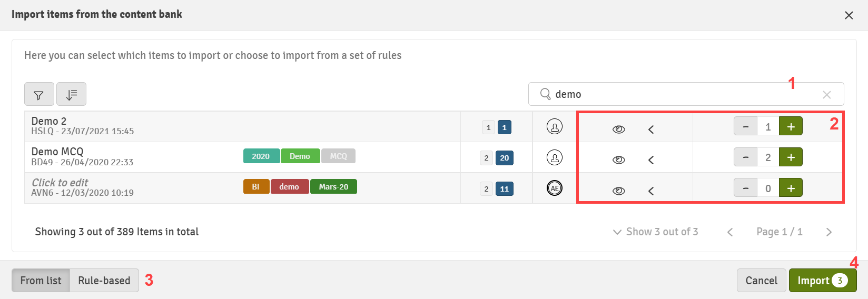
Task: Preview the AVN6 item with the eye icon
Action: click(x=619, y=191)
